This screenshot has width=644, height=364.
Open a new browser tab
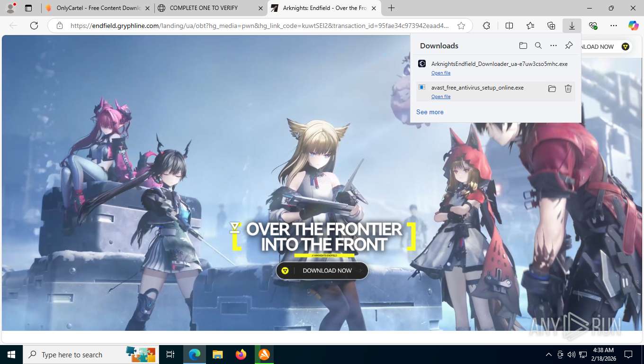(x=391, y=8)
